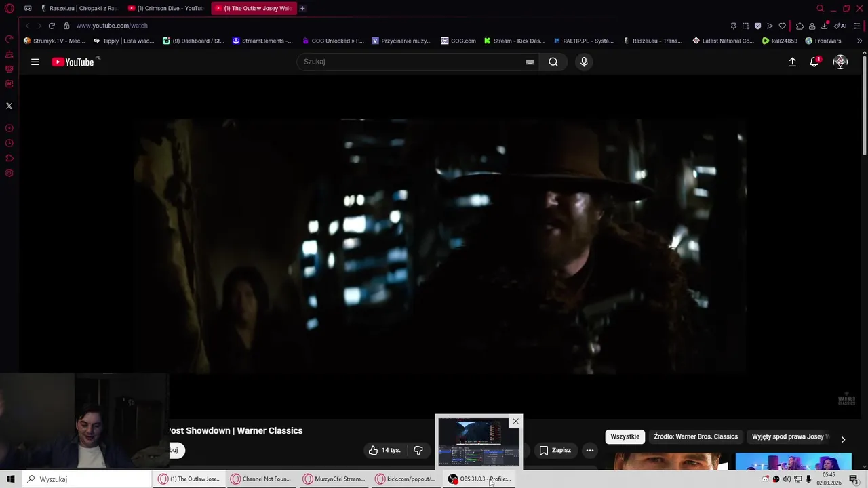This screenshot has width=868, height=488.
Task: Go to YouTube home via logo
Action: 73,62
